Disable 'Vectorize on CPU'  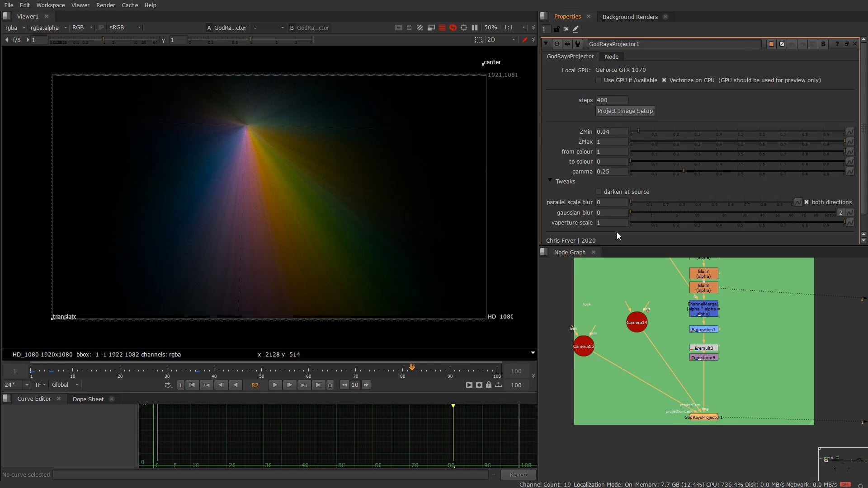(664, 80)
